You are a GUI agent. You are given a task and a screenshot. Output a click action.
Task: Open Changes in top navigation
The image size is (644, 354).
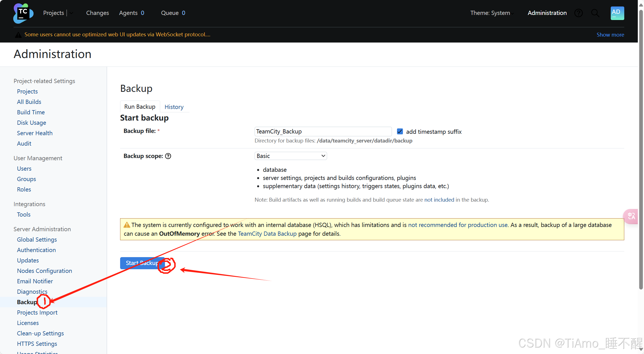coord(97,13)
